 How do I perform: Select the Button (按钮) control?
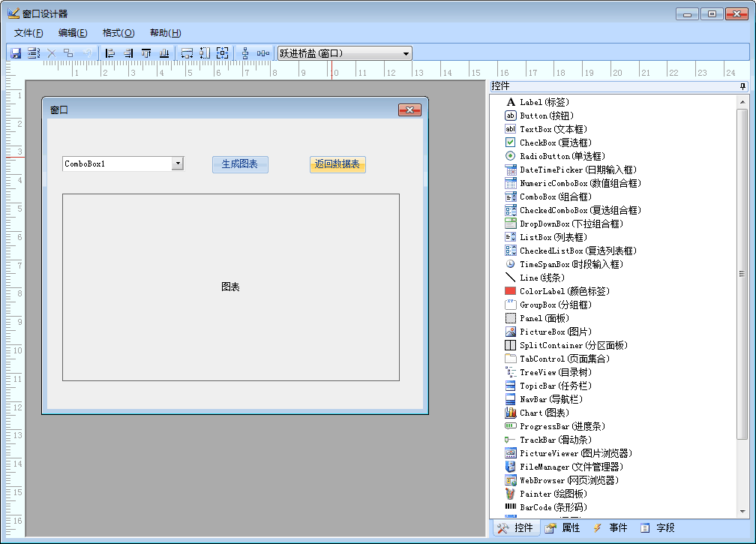pyautogui.click(x=539, y=116)
